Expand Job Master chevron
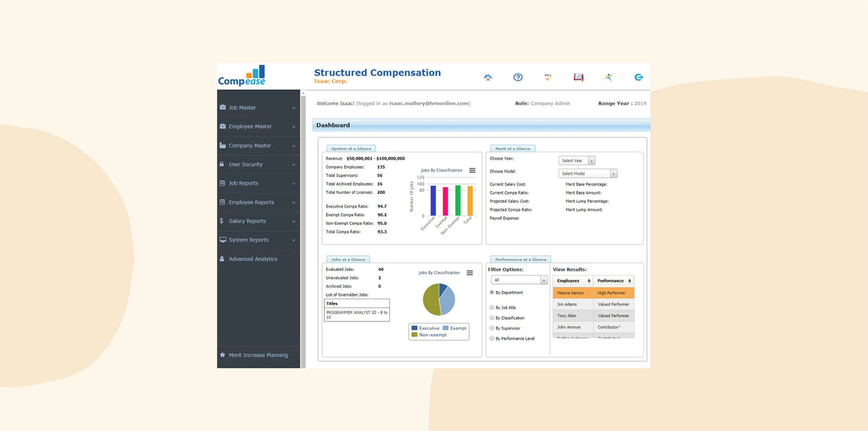This screenshot has height=431, width=868. pos(294,108)
